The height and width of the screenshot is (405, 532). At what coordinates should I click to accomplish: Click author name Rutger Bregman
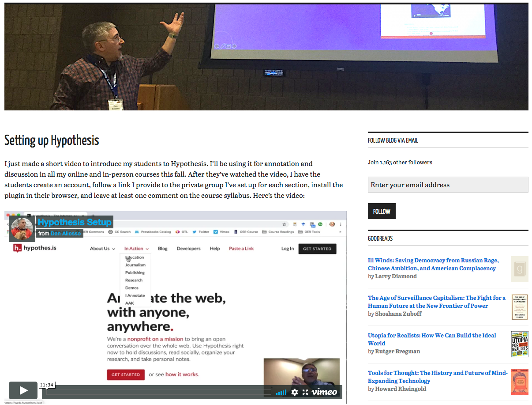click(x=397, y=351)
